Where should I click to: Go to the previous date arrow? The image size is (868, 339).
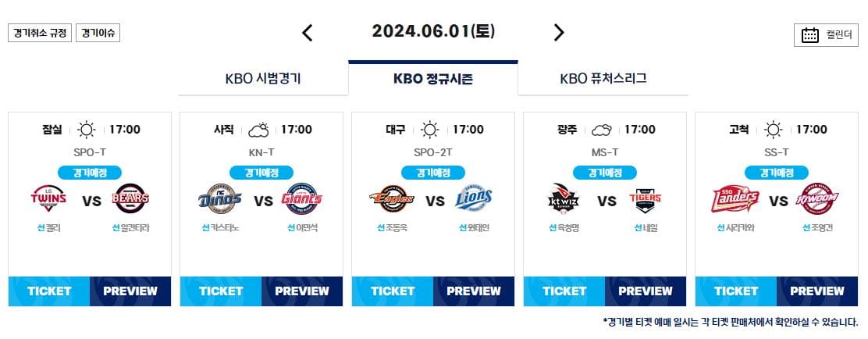pos(308,33)
